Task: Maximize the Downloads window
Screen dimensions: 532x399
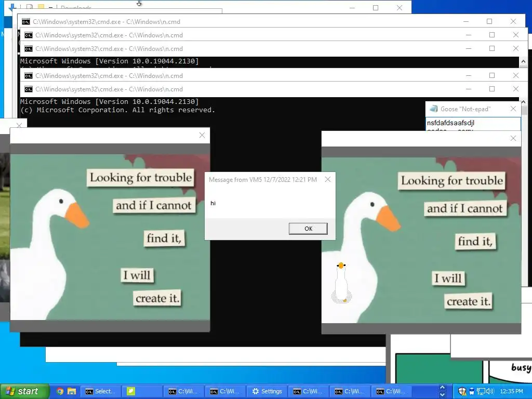Action: [x=376, y=7]
